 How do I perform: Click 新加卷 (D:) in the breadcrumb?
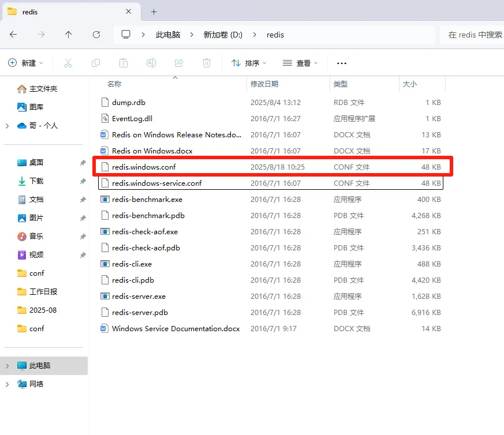click(223, 35)
